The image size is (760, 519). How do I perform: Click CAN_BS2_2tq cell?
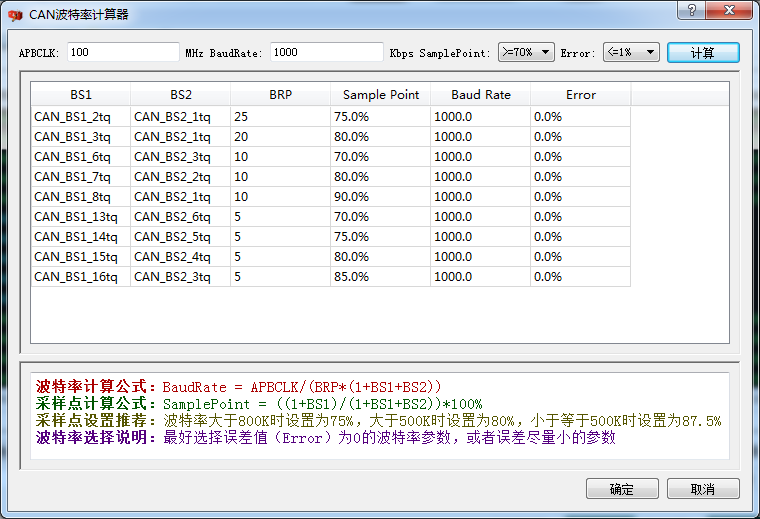click(181, 177)
